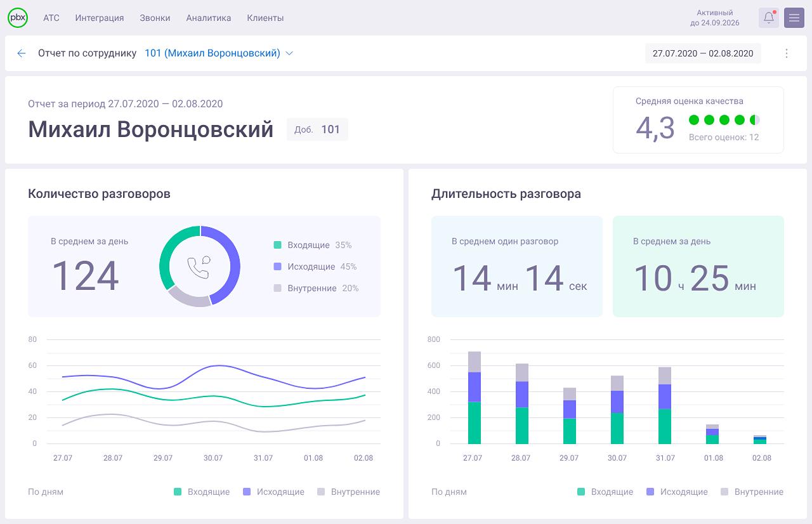This screenshot has width=812, height=524.
Task: Open the kebab menu beside the date range
Action: point(787,53)
